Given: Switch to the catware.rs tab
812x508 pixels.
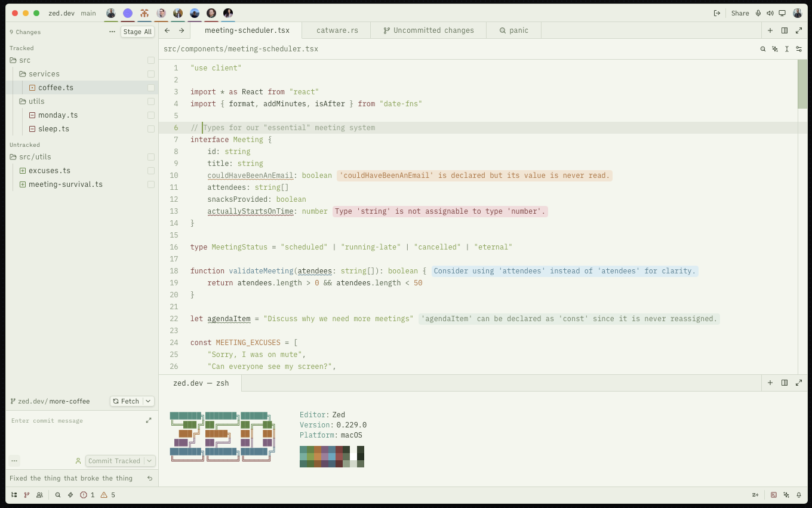Looking at the screenshot, I should pyautogui.click(x=337, y=30).
